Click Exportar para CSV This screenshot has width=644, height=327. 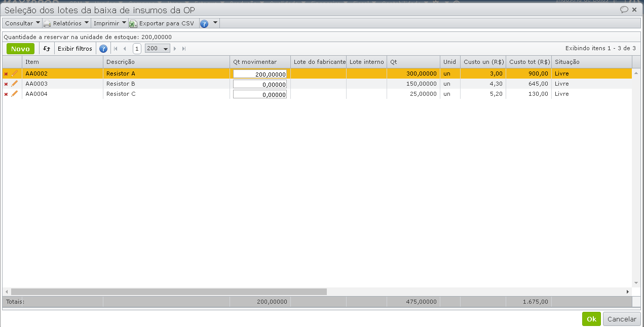point(162,23)
